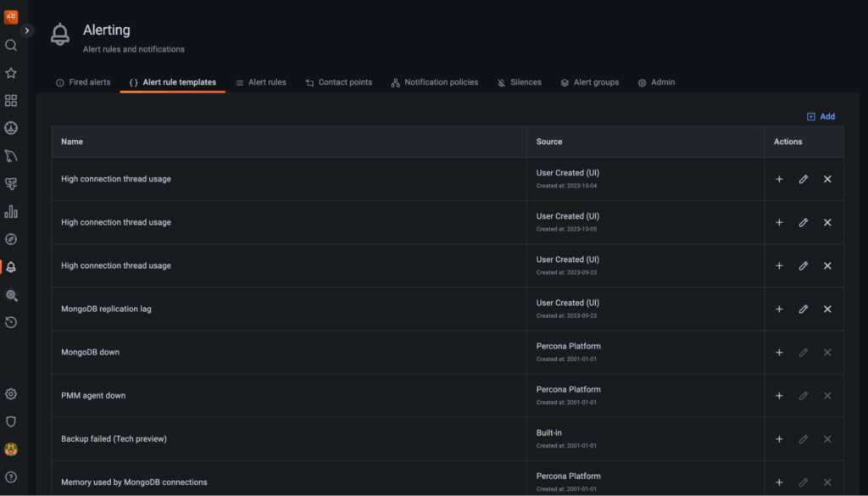Screen dimensions: 868x496
Task: Create alert rule from PMM agent down template
Action: pos(779,396)
